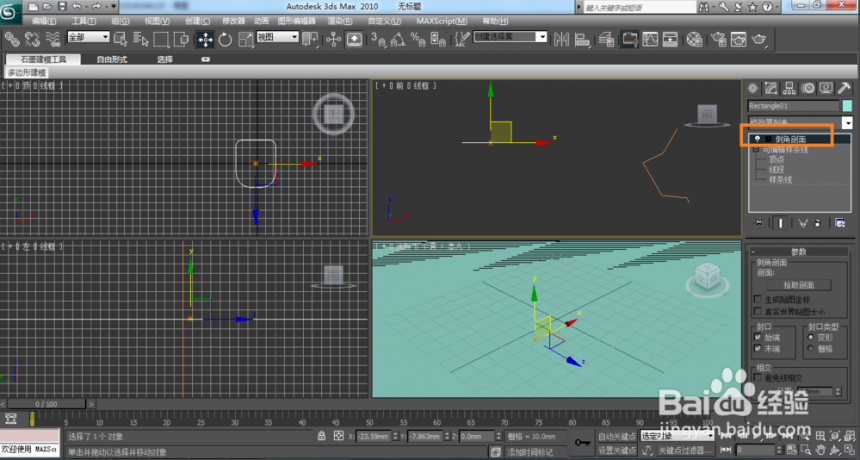Click the object color swatch beside Rectangle01
This screenshot has width=860, height=460.
pos(847,106)
